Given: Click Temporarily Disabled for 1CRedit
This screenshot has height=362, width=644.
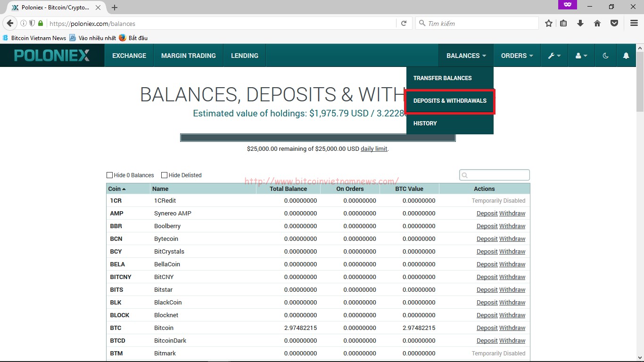Looking at the screenshot, I should 498,200.
